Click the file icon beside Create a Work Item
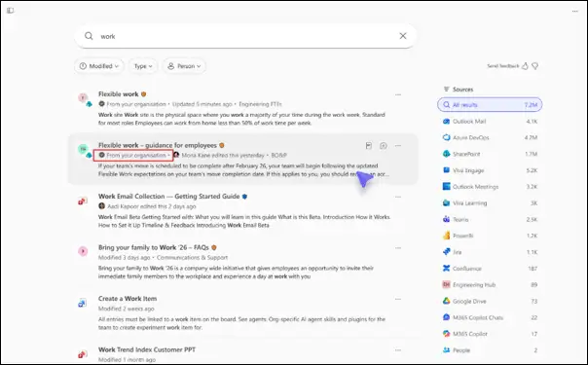Image resolution: width=588 pixels, height=365 pixels. point(83,303)
